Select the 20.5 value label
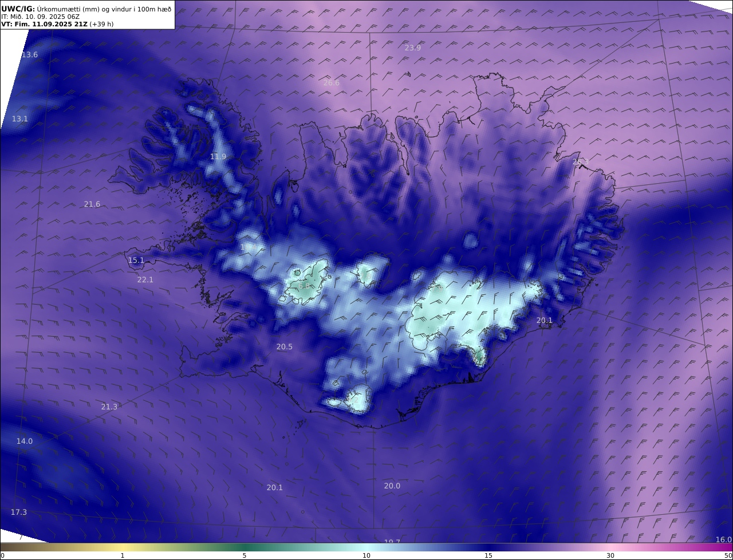Viewport: 733px width, 560px height. (x=285, y=347)
